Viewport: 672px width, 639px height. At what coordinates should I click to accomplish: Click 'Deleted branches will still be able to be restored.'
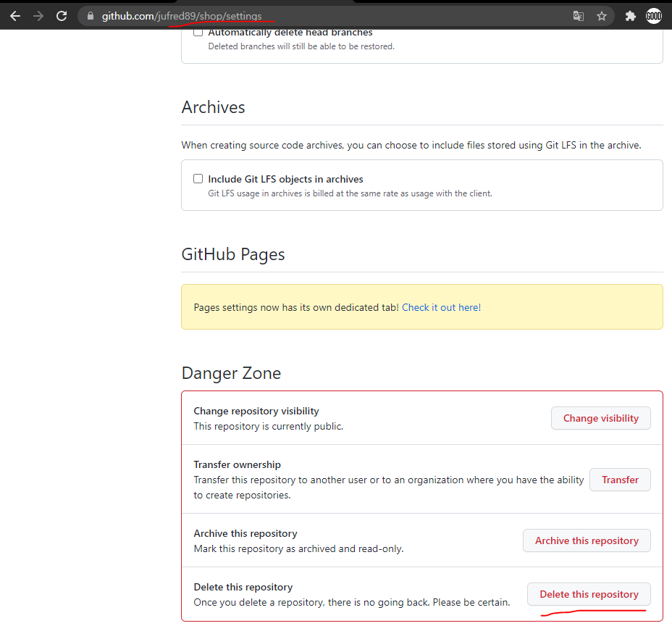[x=301, y=46]
